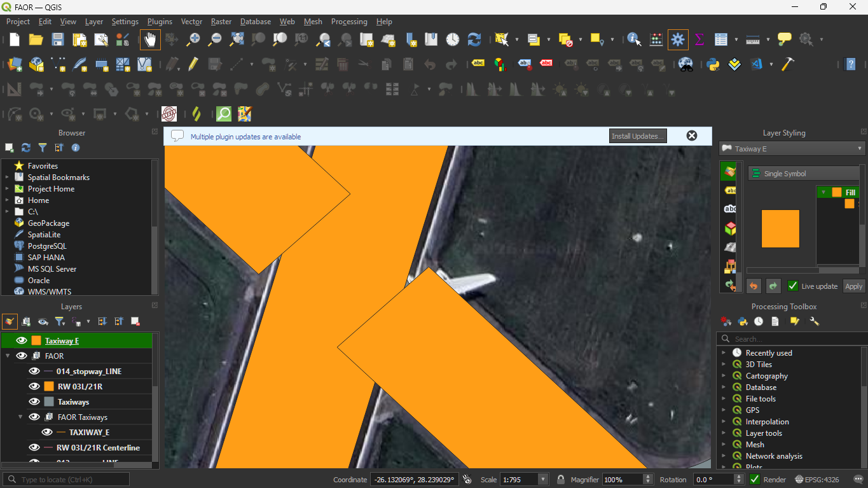Collapse the FAOR layer group
This screenshot has height=488, width=868.
tap(8, 356)
